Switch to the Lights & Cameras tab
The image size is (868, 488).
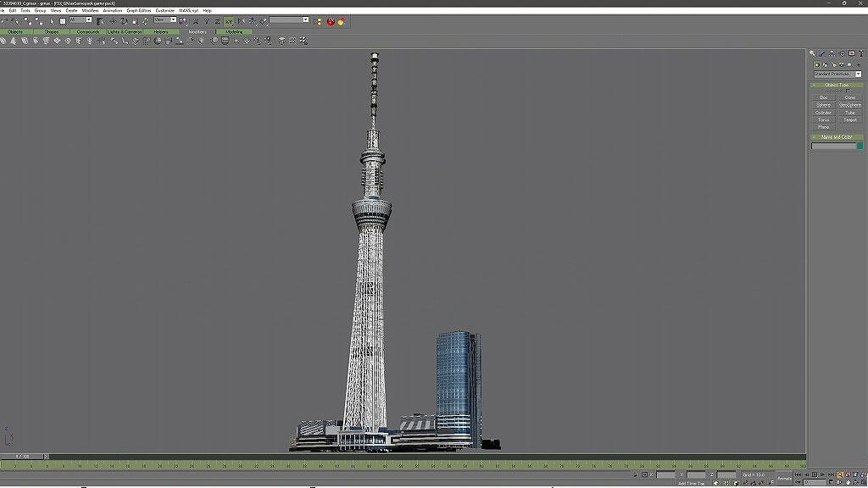pos(125,32)
